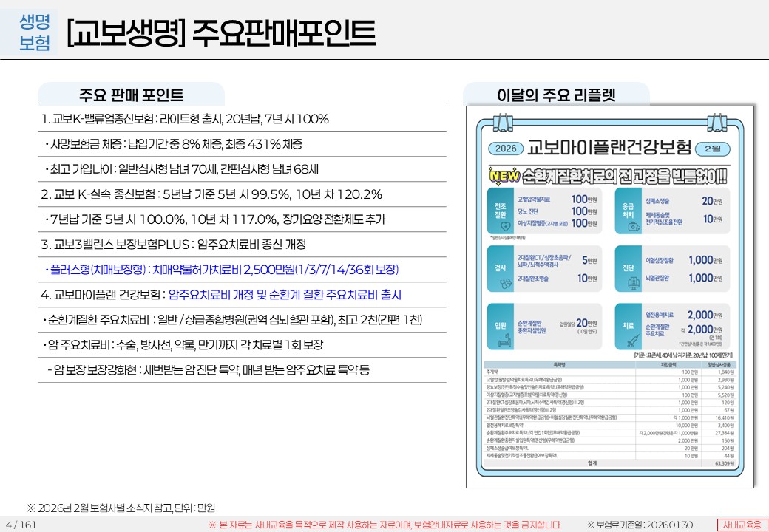This screenshot has width=769, height=532.
Task: Select the 생명보험 category label
Action: [x=35, y=32]
